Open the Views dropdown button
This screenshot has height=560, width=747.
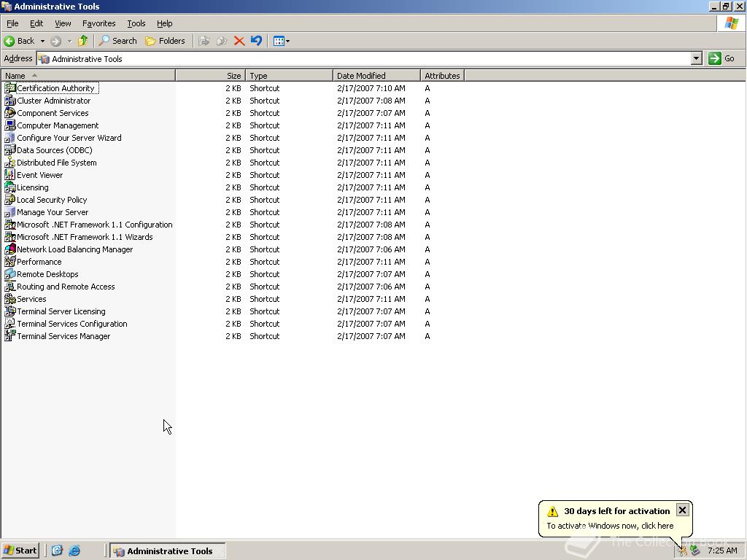[282, 41]
